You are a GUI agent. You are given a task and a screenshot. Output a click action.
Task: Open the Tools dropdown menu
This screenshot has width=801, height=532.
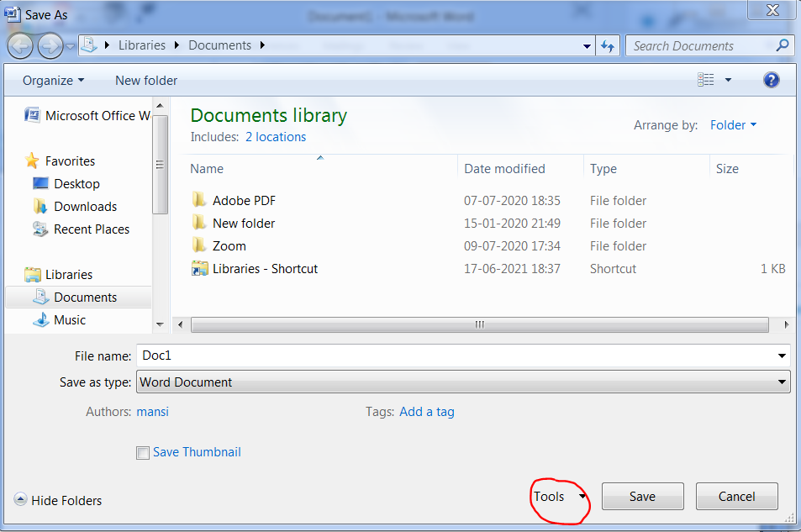pos(559,497)
